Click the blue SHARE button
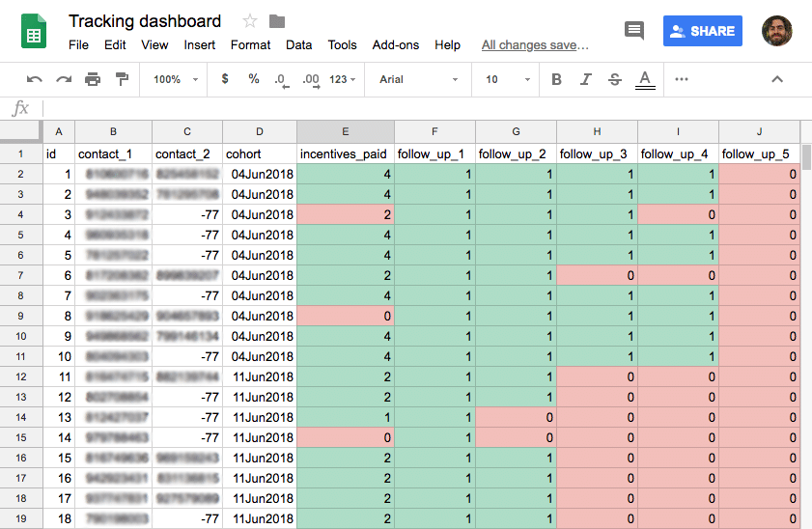 pyautogui.click(x=702, y=31)
